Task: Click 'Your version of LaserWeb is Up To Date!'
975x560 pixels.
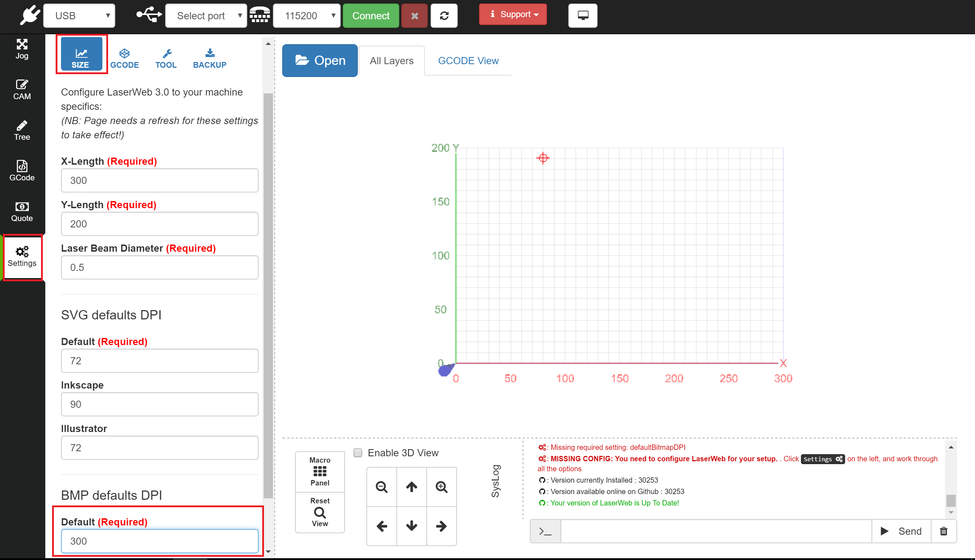Action: coord(615,503)
